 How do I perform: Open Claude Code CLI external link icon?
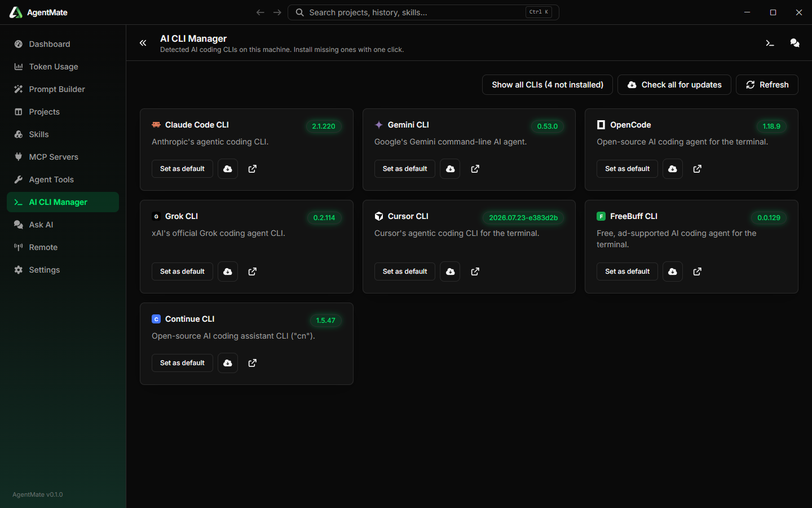click(x=253, y=169)
